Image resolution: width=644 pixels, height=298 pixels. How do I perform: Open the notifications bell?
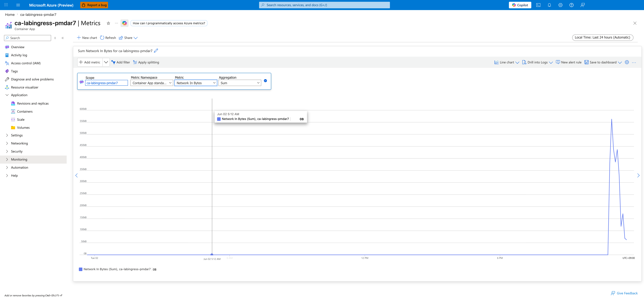click(549, 5)
